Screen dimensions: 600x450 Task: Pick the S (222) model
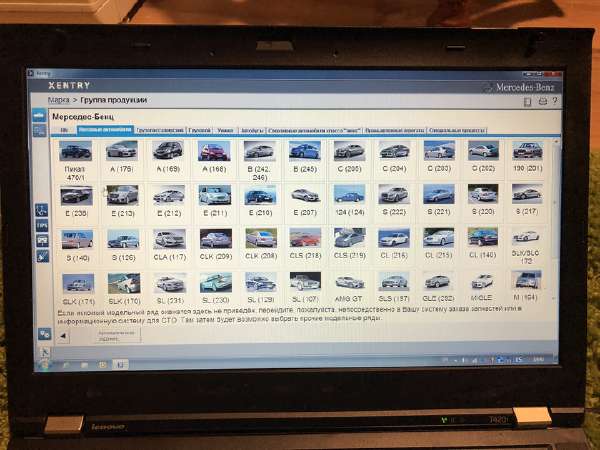394,200
